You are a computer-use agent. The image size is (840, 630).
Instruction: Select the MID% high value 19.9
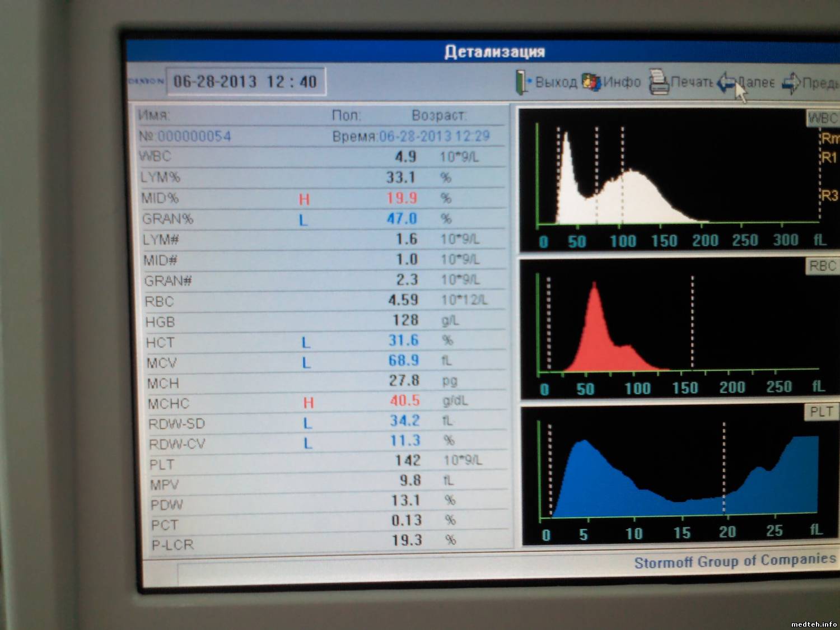[x=402, y=198]
